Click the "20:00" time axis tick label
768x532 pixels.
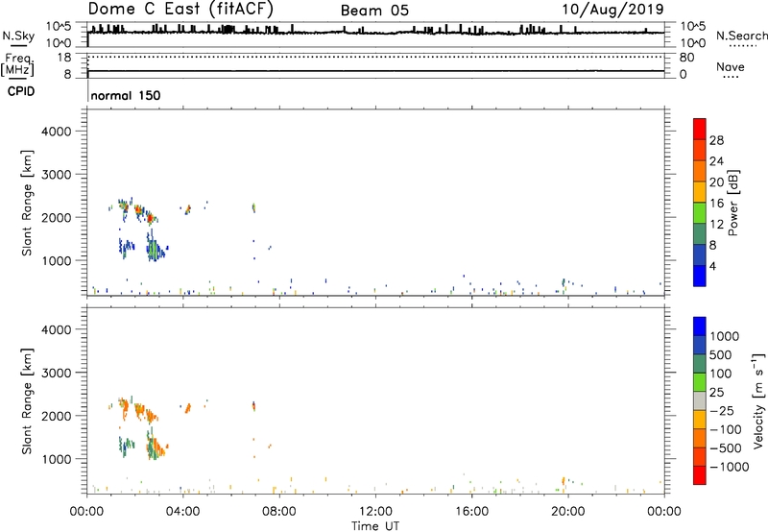pyautogui.click(x=567, y=512)
